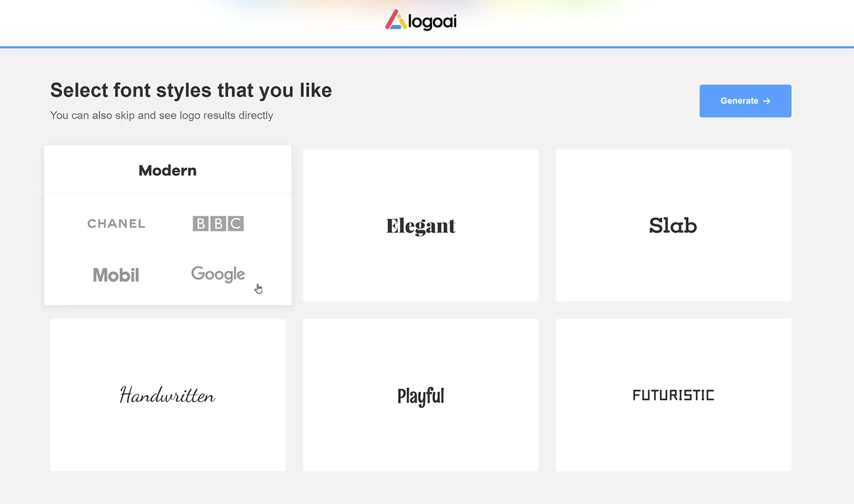Click the "Select font styles that you like" heading

click(x=191, y=90)
